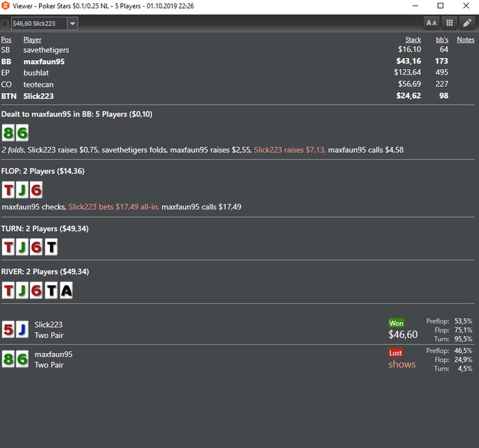Select player bushlat in the list
Image resolution: width=479 pixels, height=448 pixels.
pos(36,73)
